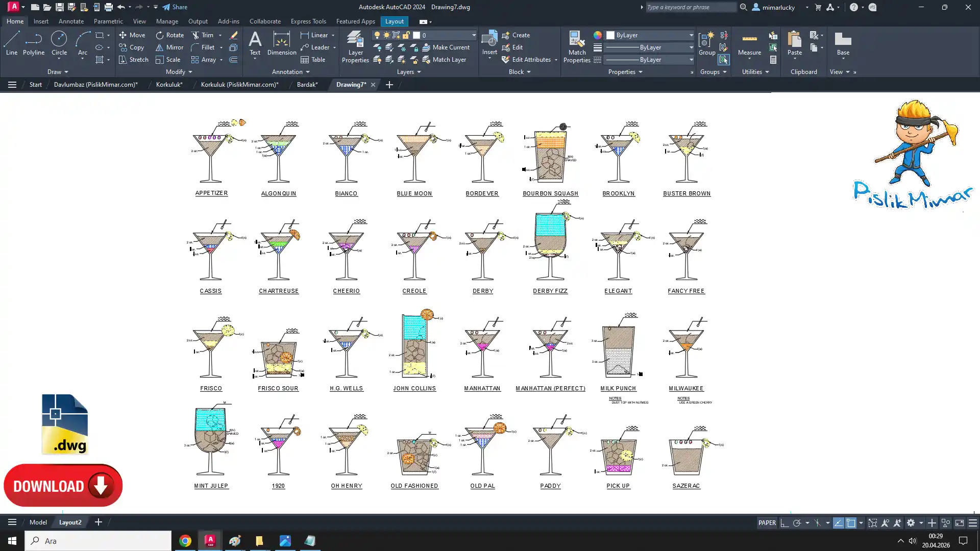
Task: Open the ByLayer color dropdown
Action: 691,35
